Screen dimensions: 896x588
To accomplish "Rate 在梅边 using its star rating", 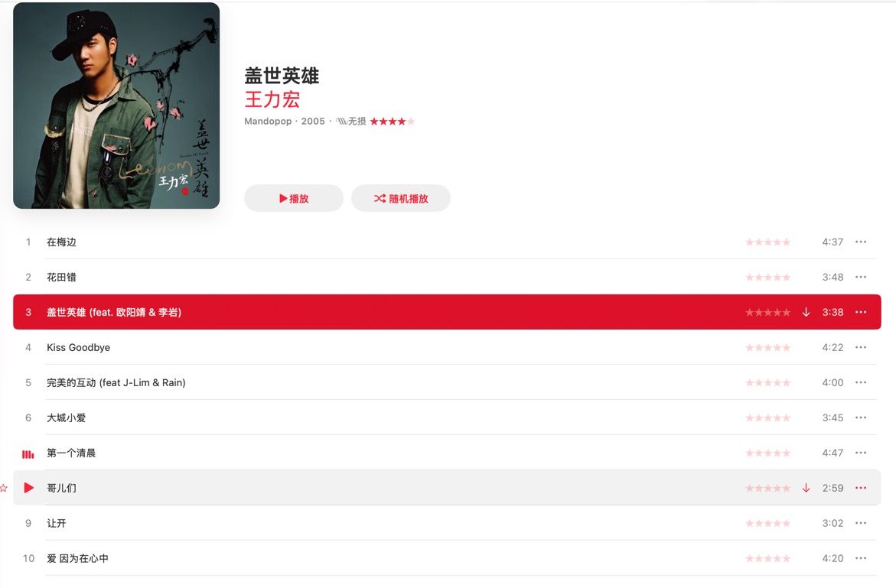I will click(768, 242).
